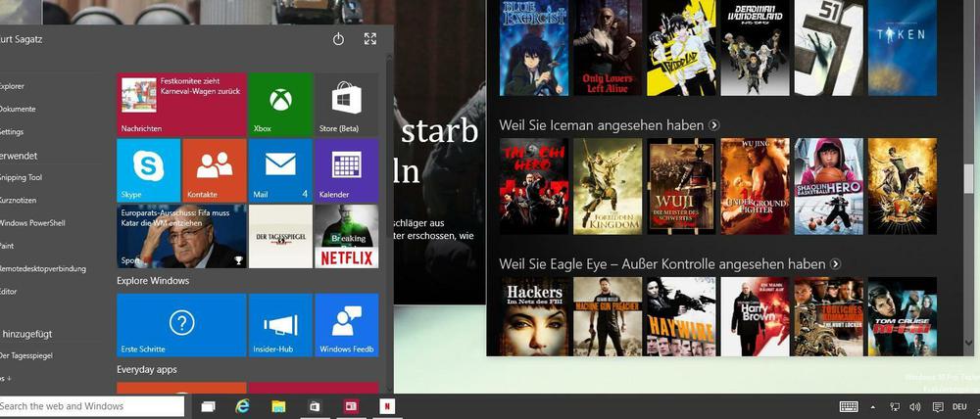Open Snipping Tool from Start list
Screen dimensions: 980x419
(x=22, y=177)
